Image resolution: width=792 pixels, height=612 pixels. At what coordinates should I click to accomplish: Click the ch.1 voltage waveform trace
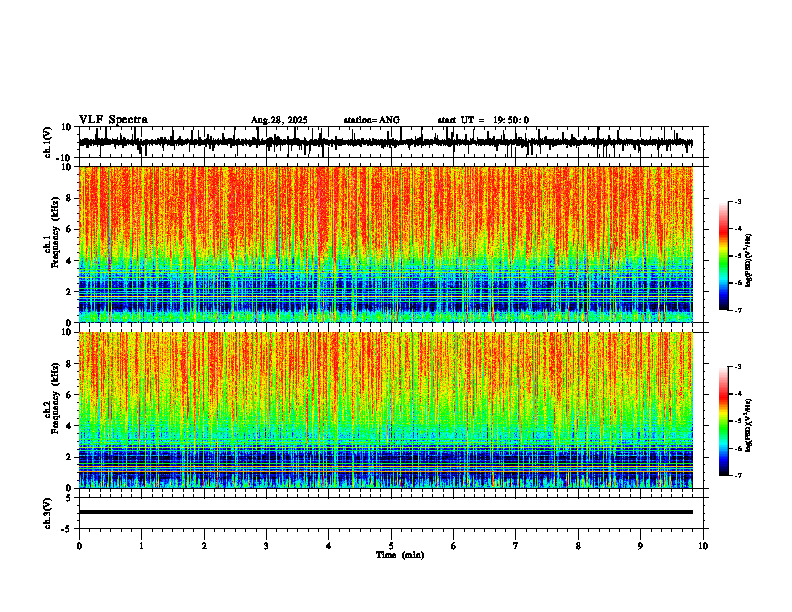[386, 143]
